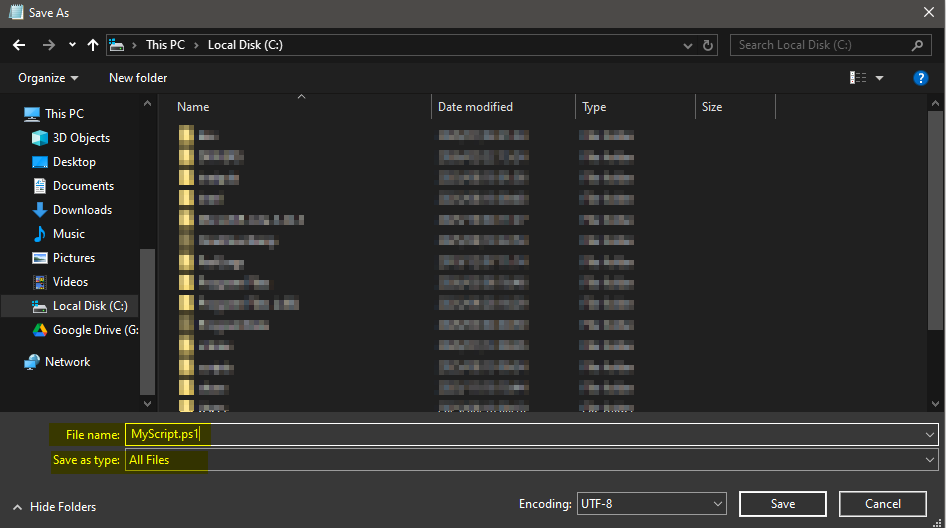
Task: Click the Music note icon
Action: point(40,234)
